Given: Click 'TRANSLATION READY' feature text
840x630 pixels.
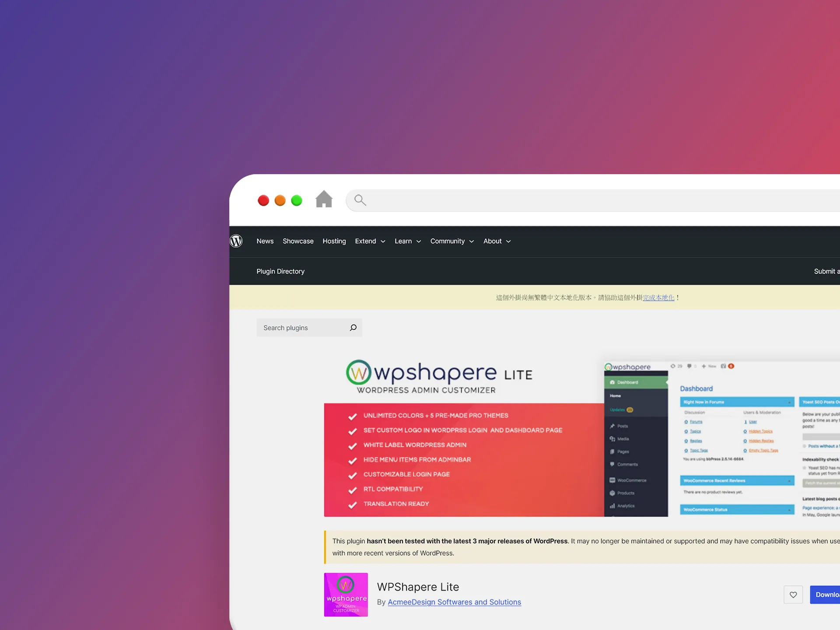Looking at the screenshot, I should click(396, 504).
